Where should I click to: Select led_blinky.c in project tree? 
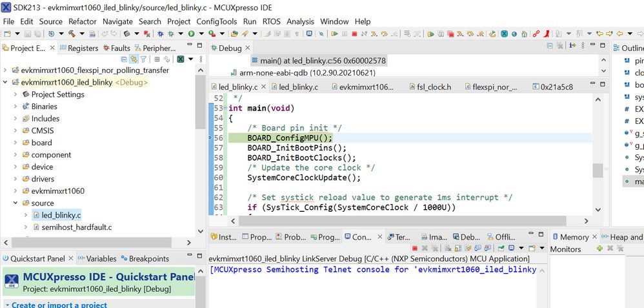[x=61, y=215]
